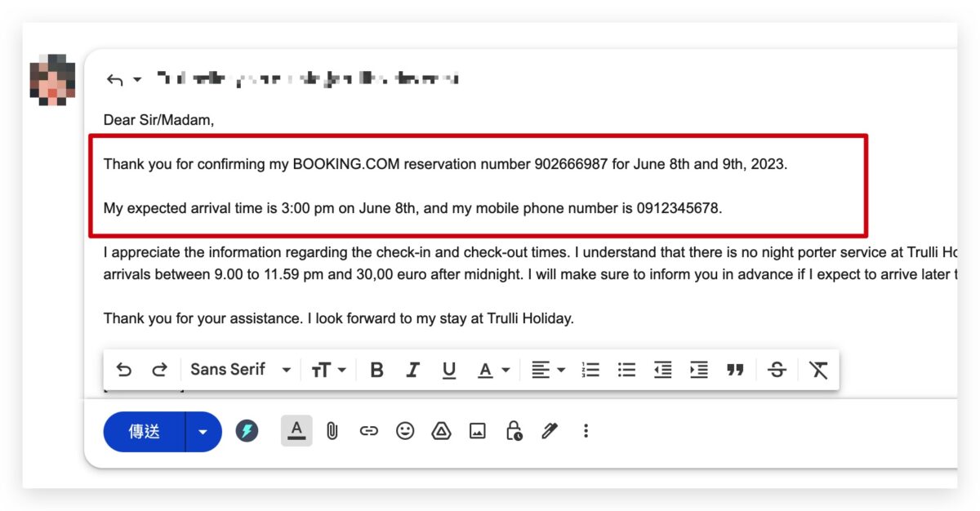980x511 pixels.
Task: Click the sender avatar picture
Action: pos(52,79)
